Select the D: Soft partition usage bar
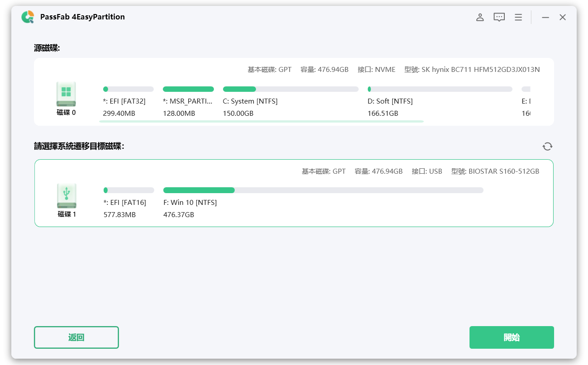The image size is (588, 365). coord(440,89)
